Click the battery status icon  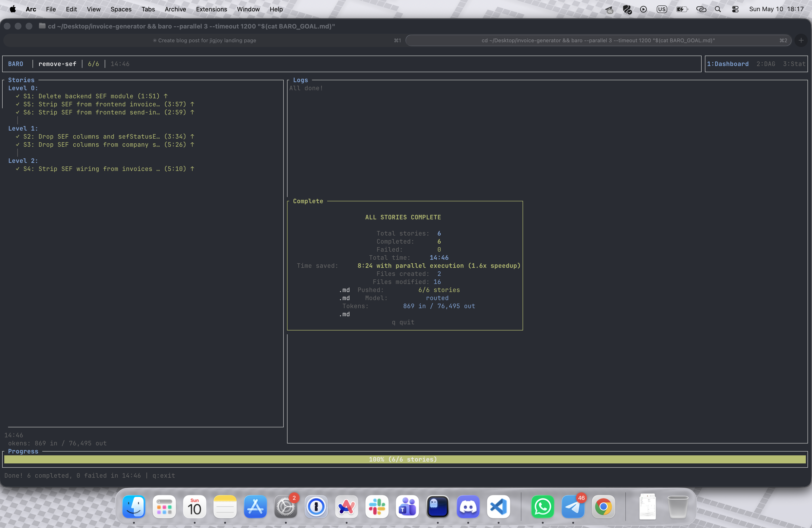682,9
